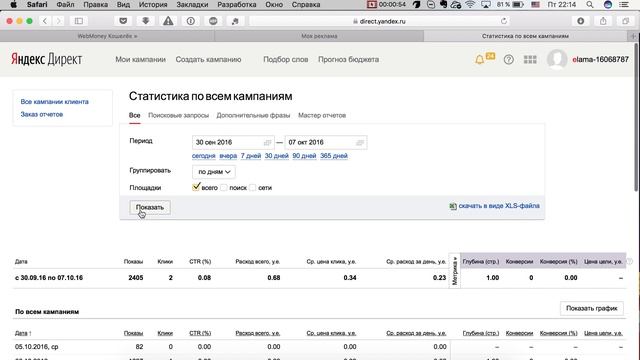Viewport: 640px width, 360px height.
Task: Switch to Поисковые запросы tab
Action: pyautogui.click(x=178, y=116)
